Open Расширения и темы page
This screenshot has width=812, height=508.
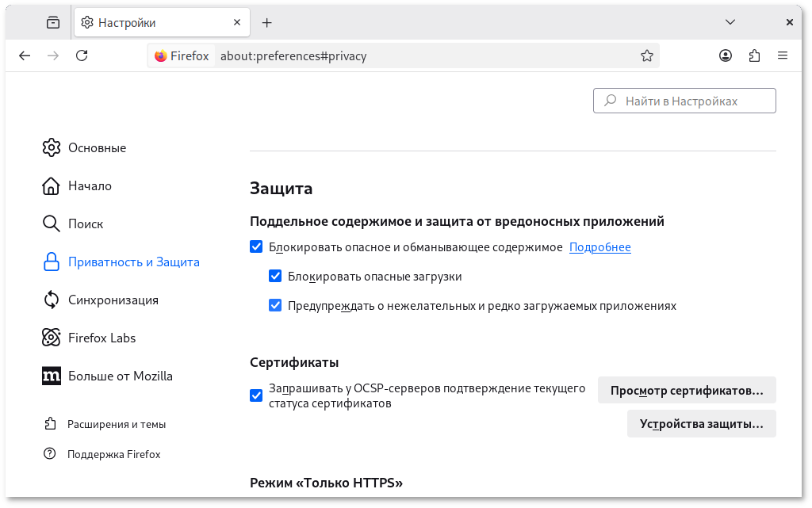(x=117, y=424)
